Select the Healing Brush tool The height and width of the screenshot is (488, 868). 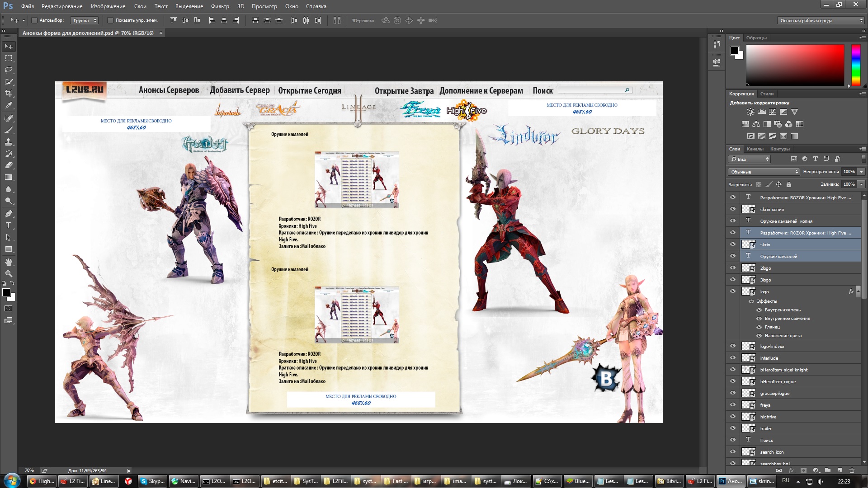coord(9,118)
